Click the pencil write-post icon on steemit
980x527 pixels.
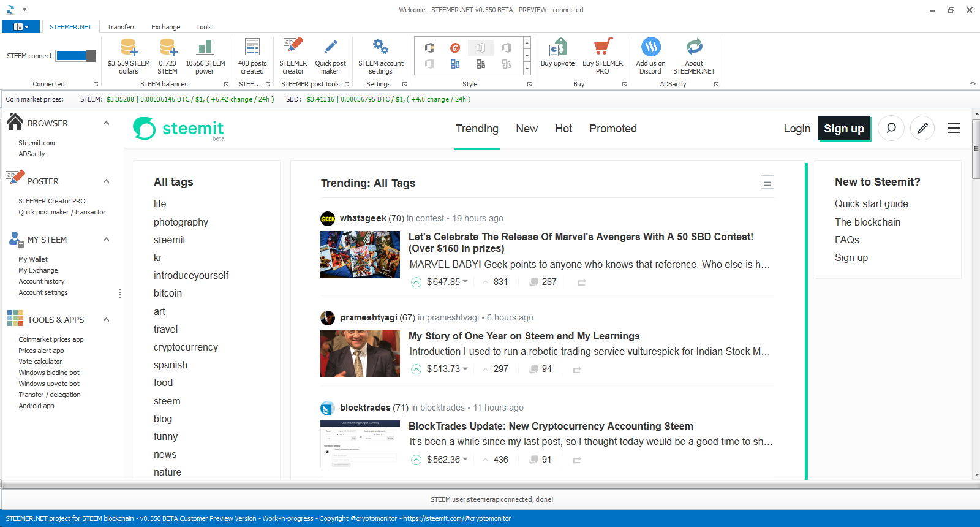pos(922,128)
